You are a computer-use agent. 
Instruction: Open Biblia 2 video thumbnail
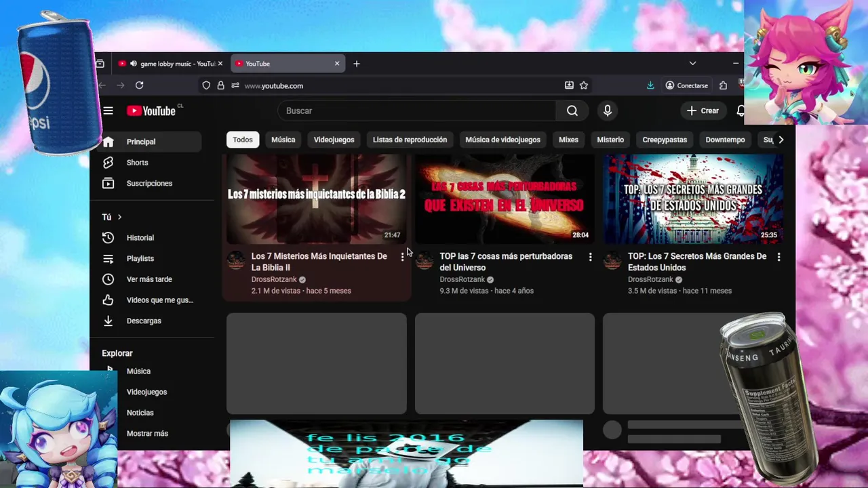pos(316,199)
